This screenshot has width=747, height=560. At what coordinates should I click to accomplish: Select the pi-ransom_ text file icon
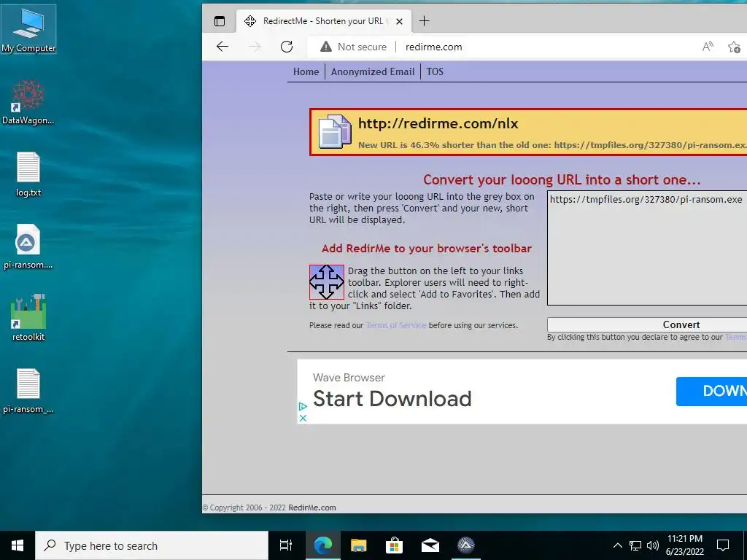(28, 391)
